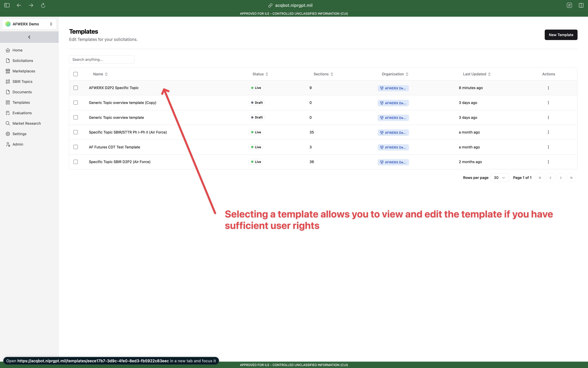Check the Generic Topic overview template (Copy) checkbox
Viewport: 588px width, 368px height.
click(x=76, y=103)
